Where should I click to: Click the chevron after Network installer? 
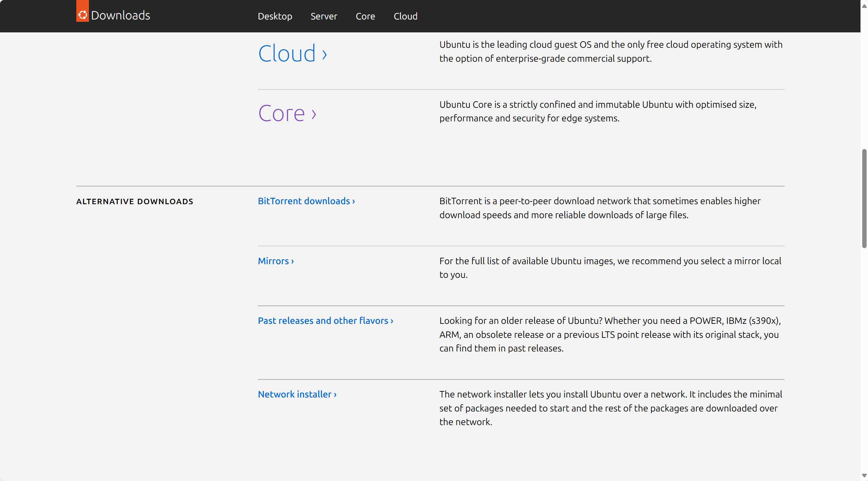pos(335,394)
